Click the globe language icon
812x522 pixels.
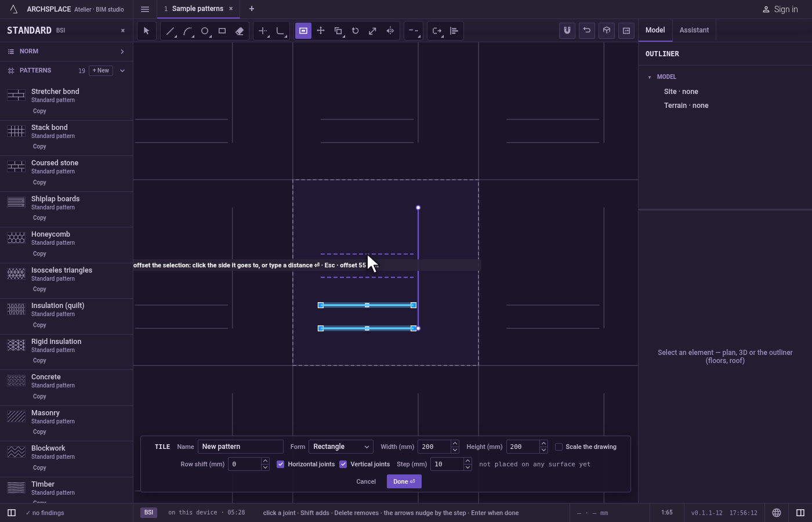click(x=777, y=513)
